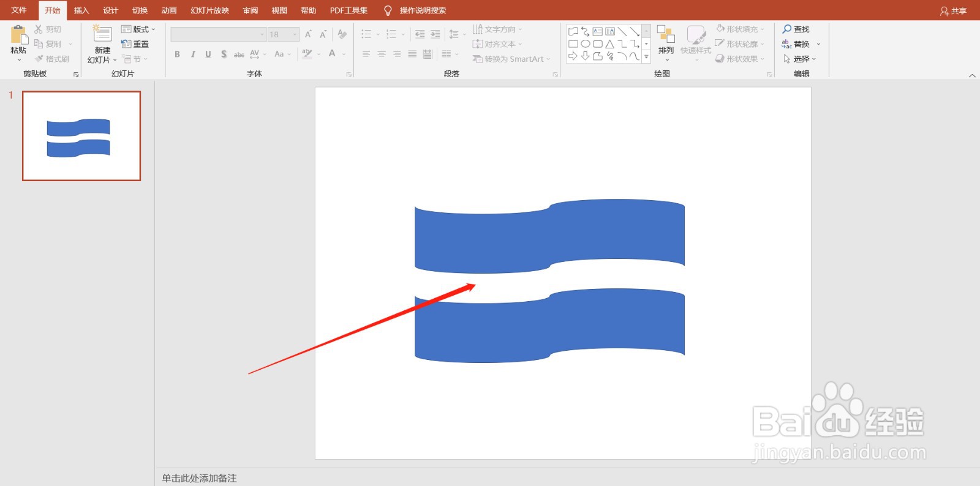
Task: Open the Text Direction (文字方向) dropdown
Action: click(497, 29)
